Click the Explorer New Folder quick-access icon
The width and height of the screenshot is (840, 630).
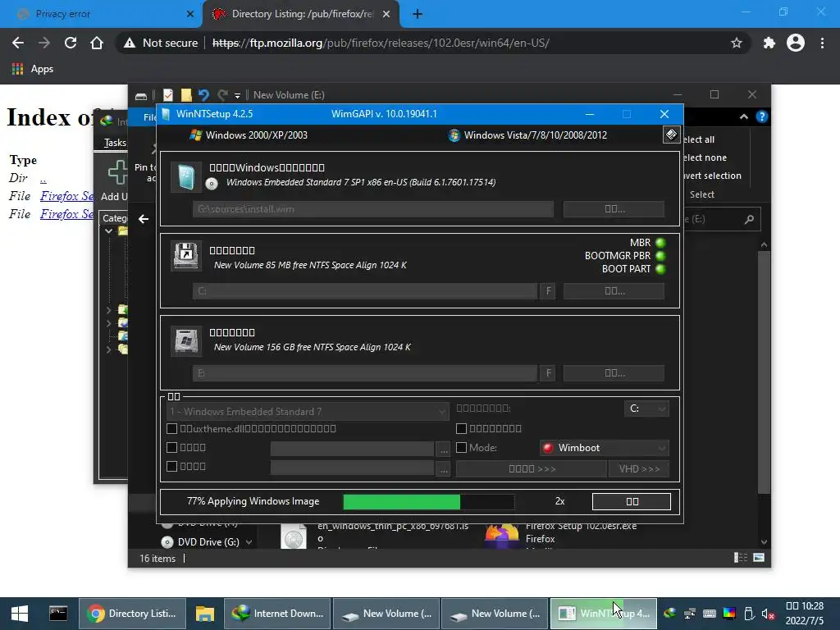coord(186,95)
